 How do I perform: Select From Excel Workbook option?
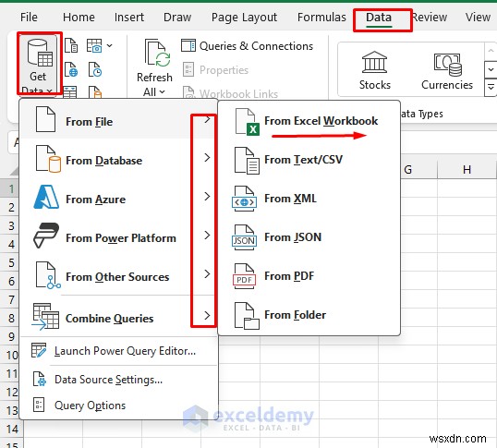pyautogui.click(x=309, y=121)
